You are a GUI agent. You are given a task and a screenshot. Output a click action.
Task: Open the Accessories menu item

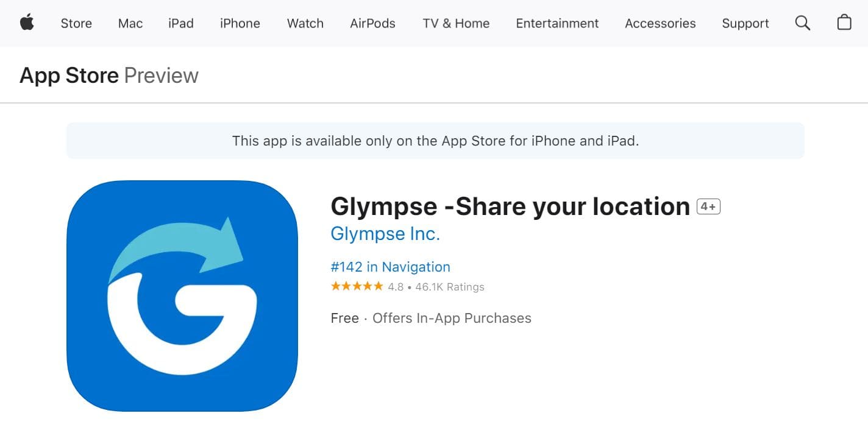[x=660, y=23]
